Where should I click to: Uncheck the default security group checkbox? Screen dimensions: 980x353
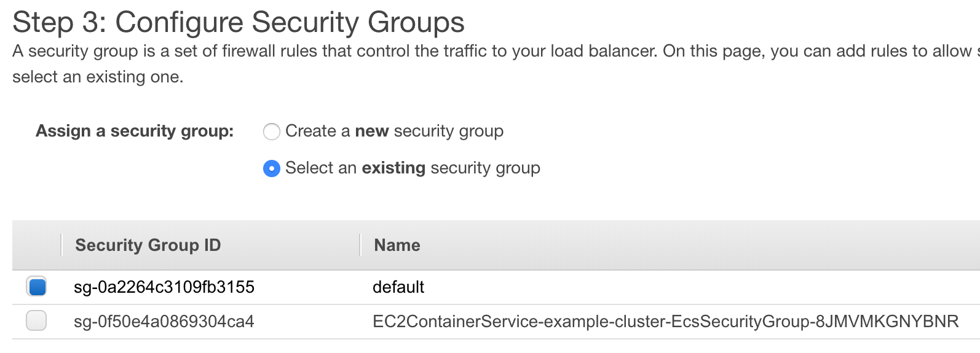(x=37, y=287)
